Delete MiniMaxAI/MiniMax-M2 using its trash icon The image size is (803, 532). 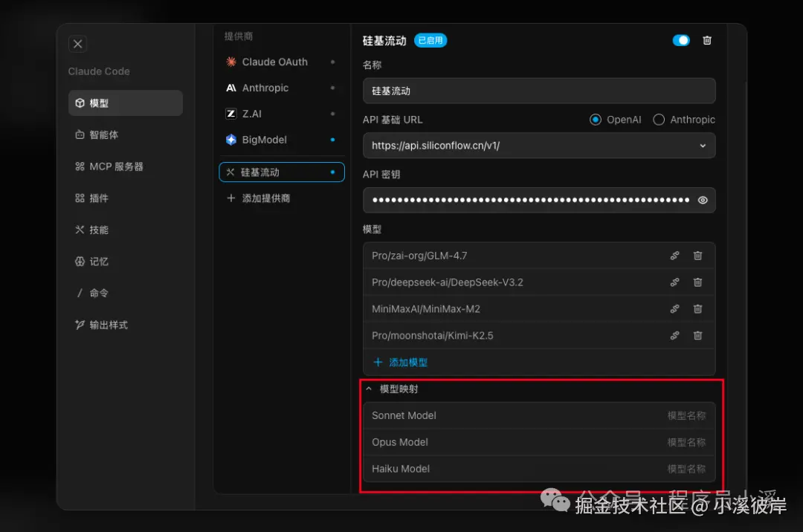(x=697, y=308)
